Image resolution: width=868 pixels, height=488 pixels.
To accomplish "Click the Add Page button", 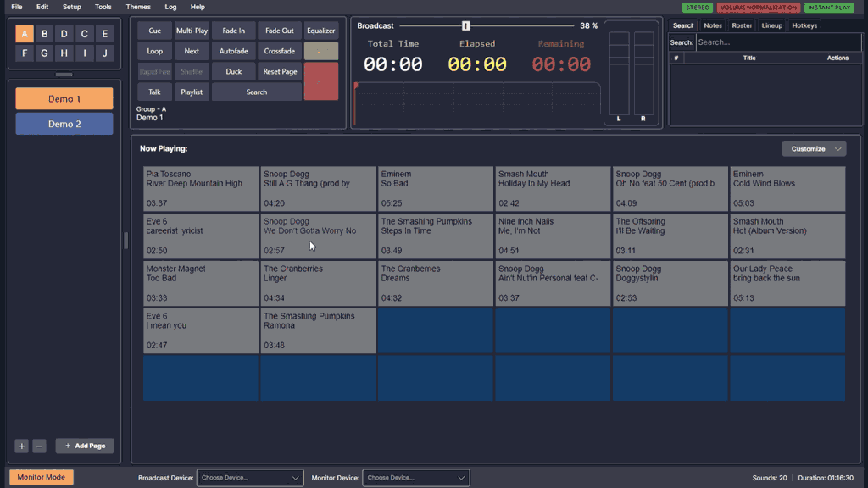I will tap(85, 446).
